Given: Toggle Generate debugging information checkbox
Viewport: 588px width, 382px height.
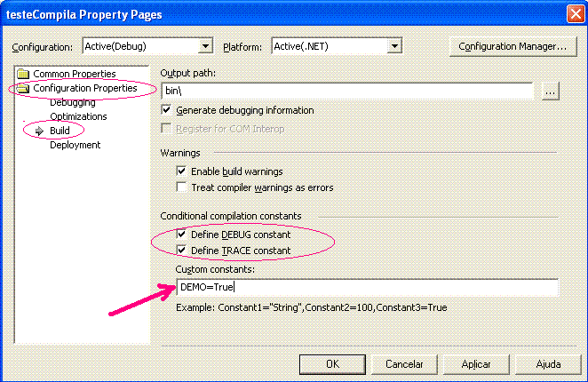Looking at the screenshot, I should click(x=166, y=110).
